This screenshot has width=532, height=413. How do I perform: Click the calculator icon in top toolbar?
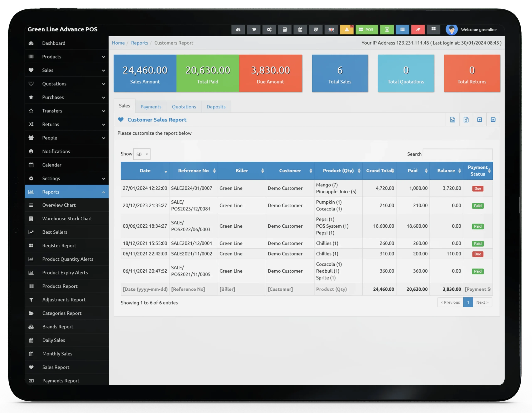284,29
